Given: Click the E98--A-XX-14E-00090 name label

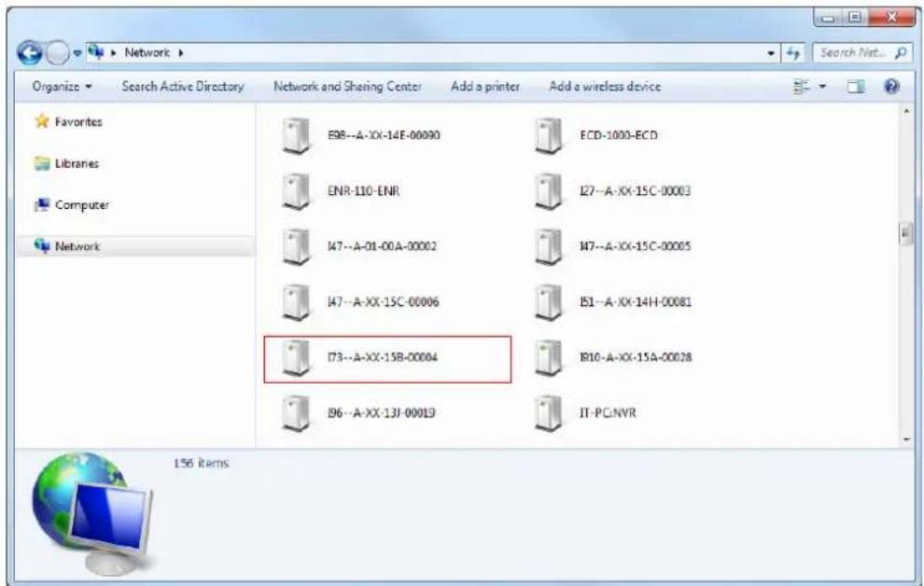Looking at the screenshot, I should click(x=384, y=135).
